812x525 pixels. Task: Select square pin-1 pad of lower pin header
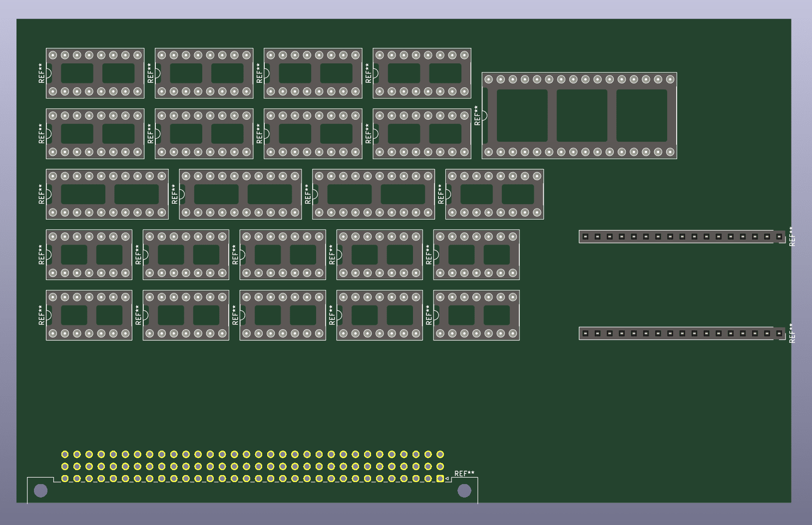[x=779, y=333]
